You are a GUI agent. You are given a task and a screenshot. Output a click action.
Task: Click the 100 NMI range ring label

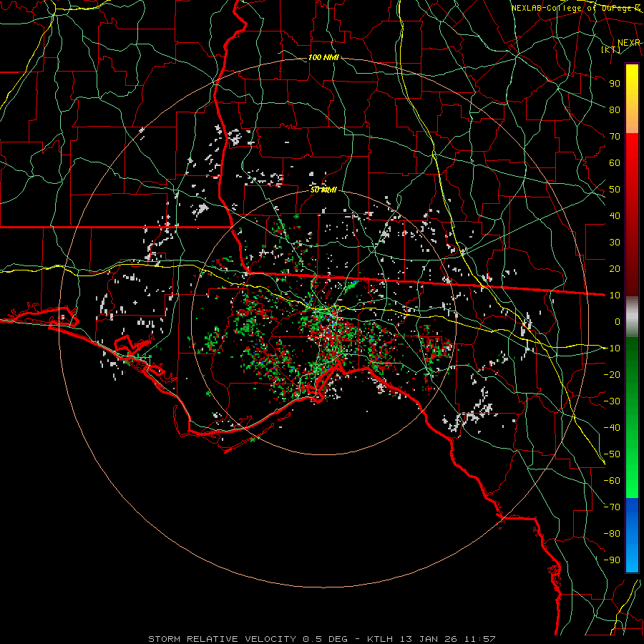pyautogui.click(x=323, y=57)
